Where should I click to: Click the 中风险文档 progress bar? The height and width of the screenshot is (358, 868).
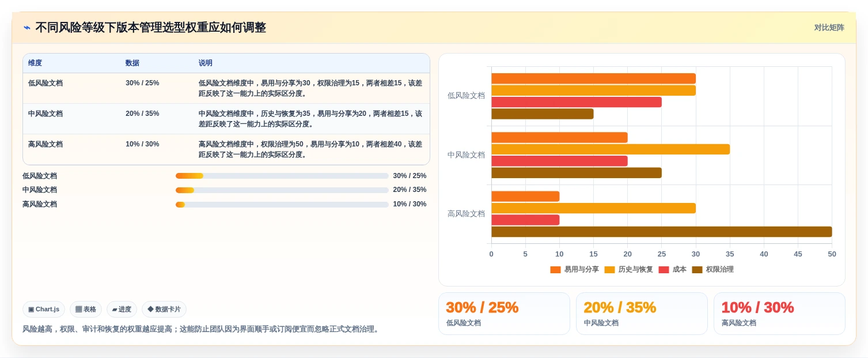(x=282, y=190)
